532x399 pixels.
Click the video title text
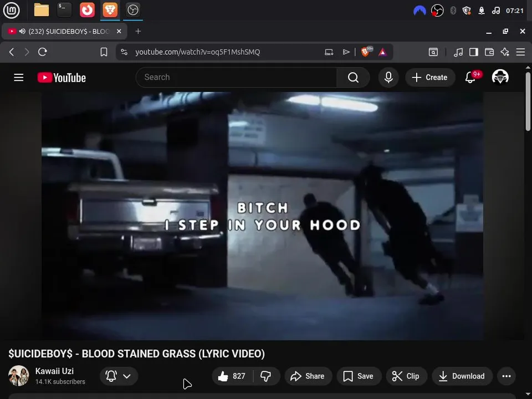point(136,354)
